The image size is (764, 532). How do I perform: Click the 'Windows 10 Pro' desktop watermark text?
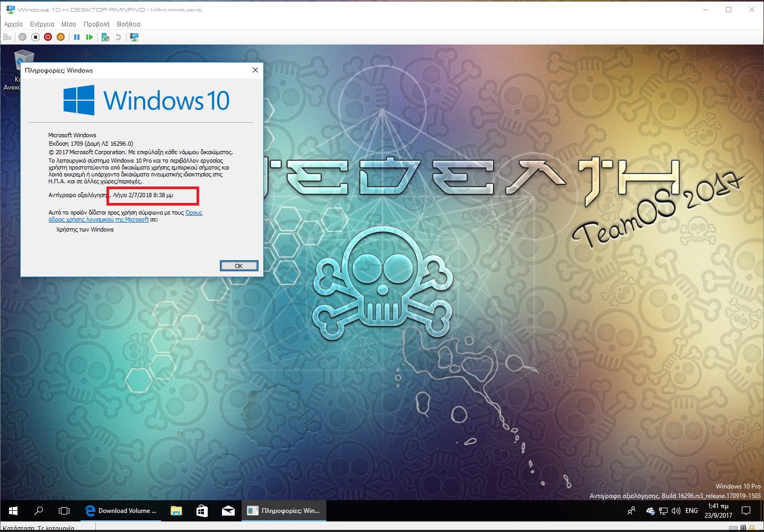(738, 486)
